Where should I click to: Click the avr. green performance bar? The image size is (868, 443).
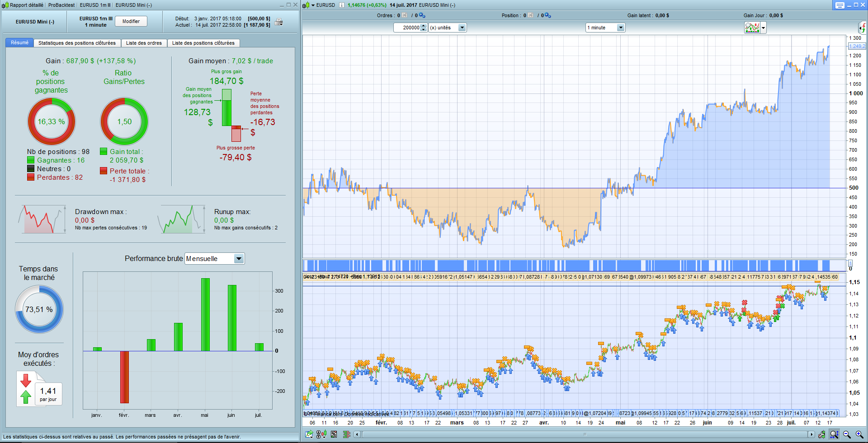(178, 337)
